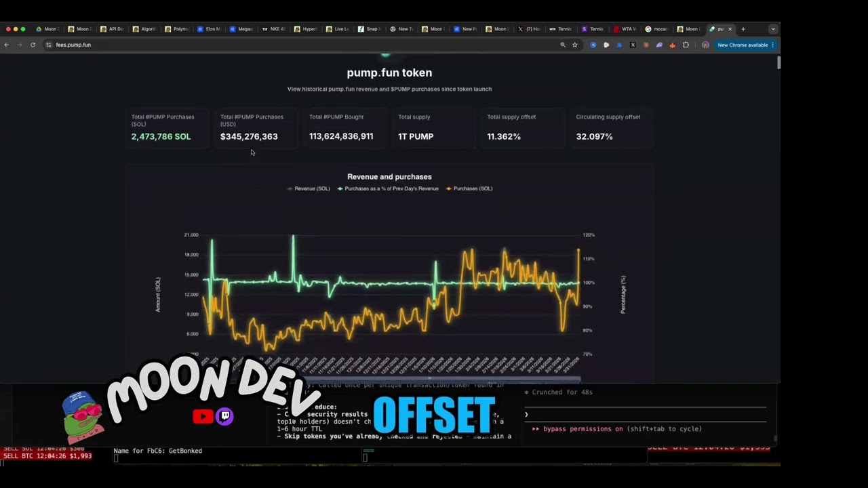Bookmark this page with the star icon

coord(575,45)
